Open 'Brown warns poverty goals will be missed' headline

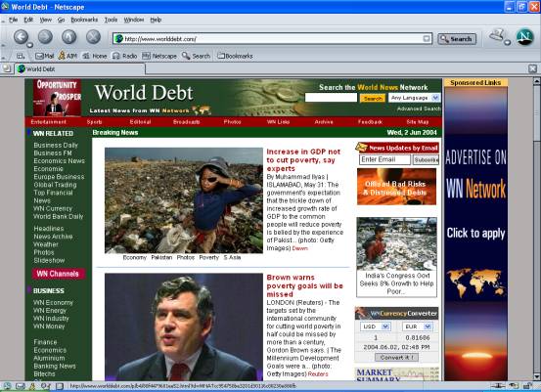pos(304,285)
